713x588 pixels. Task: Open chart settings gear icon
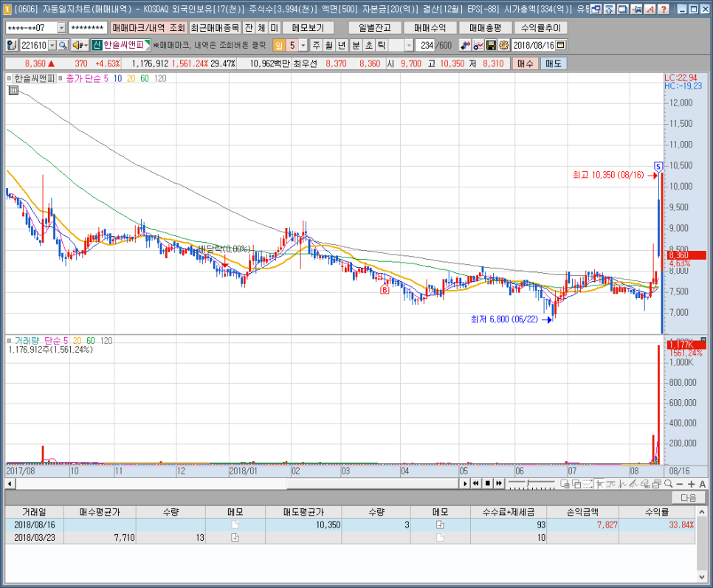(x=503, y=46)
